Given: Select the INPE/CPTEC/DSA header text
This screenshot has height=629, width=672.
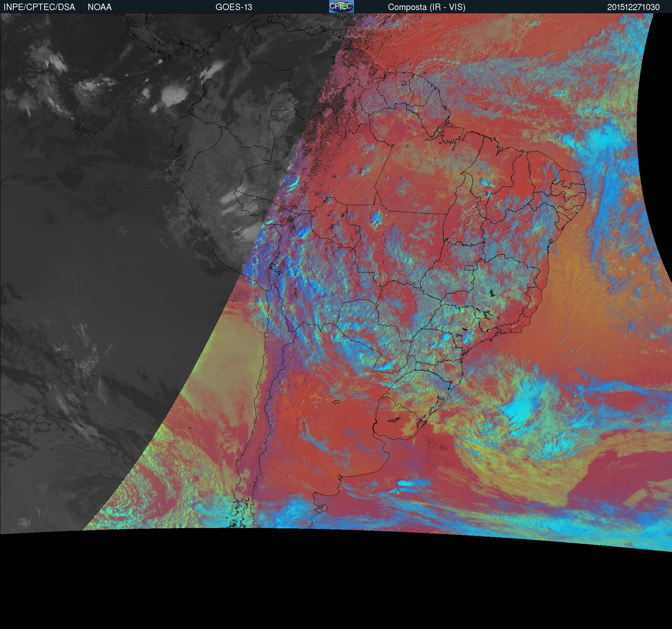Looking at the screenshot, I should coord(39,7).
